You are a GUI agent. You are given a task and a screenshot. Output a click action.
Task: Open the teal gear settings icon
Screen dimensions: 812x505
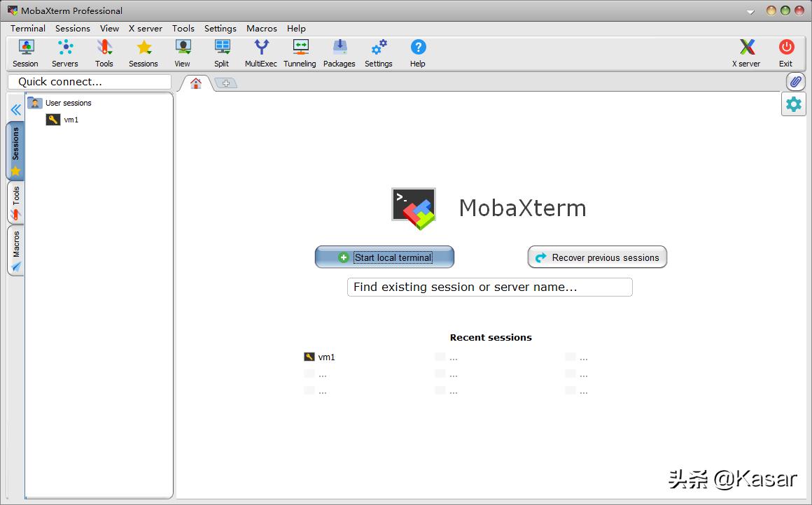click(794, 104)
